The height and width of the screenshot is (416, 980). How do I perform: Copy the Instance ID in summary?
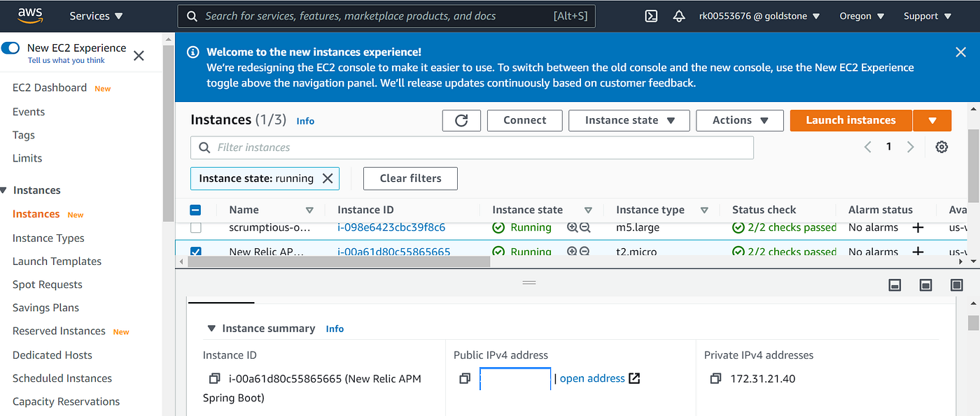click(x=214, y=378)
